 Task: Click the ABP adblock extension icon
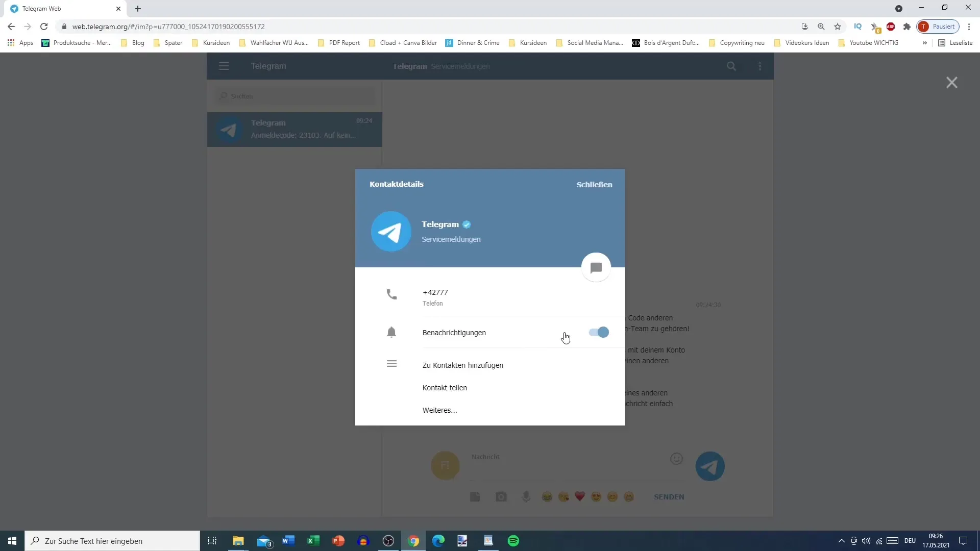[891, 27]
